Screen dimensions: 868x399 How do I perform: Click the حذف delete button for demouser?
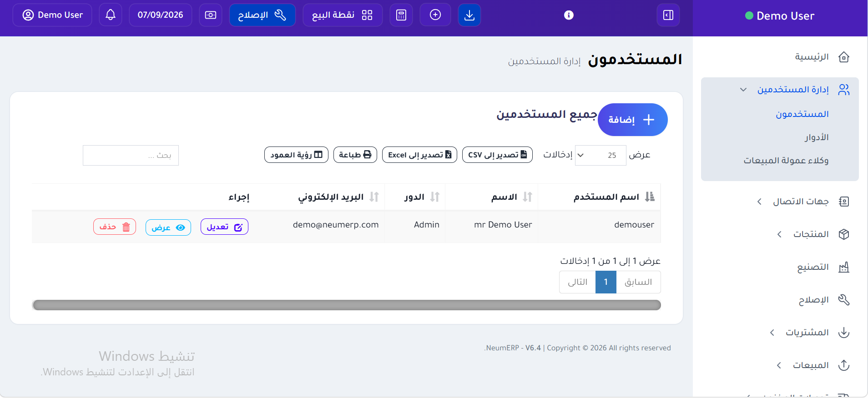[115, 227]
